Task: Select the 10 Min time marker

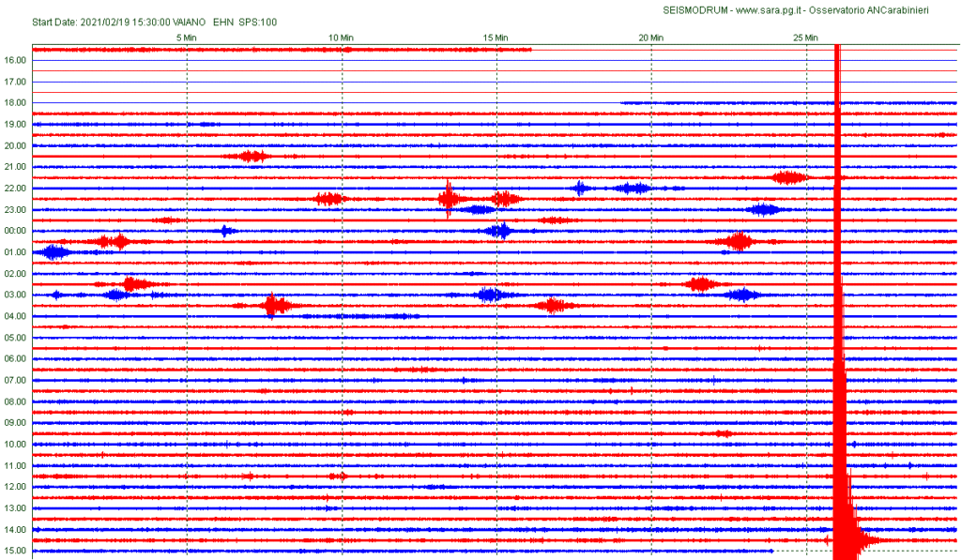Action: coord(341,37)
